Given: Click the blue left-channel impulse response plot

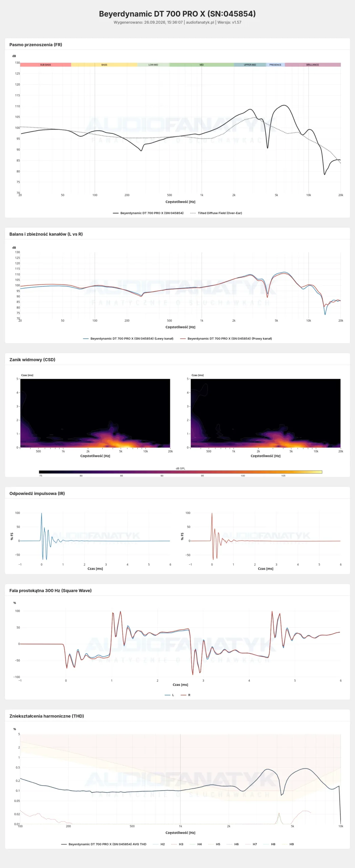Looking at the screenshot, I should click(x=95, y=536).
